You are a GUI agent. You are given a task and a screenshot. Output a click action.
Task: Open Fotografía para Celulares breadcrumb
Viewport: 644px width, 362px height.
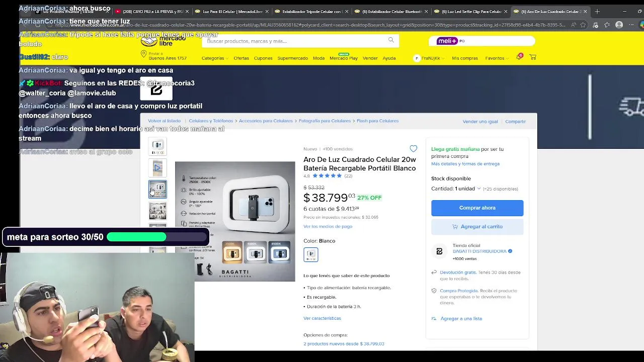(325, 121)
